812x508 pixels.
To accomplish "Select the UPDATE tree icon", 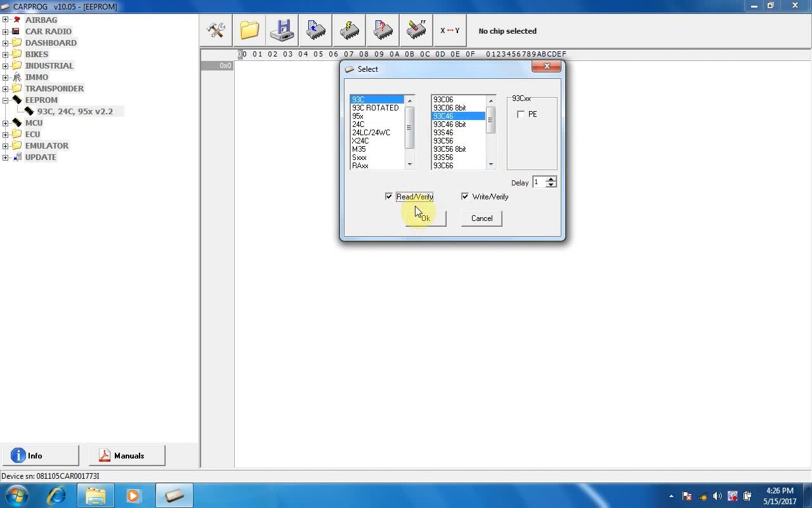I will [17, 157].
